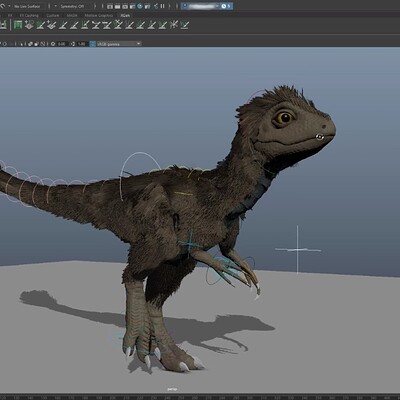Click the gamma icon in the panel toolbar
Image resolution: width=400 pixels, height=400 pixels.
[73, 44]
